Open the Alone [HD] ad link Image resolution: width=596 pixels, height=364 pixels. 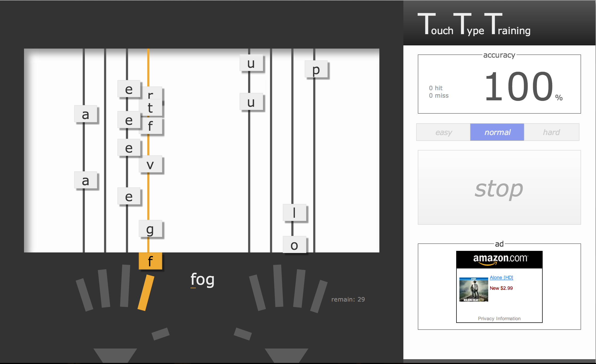pyautogui.click(x=501, y=278)
